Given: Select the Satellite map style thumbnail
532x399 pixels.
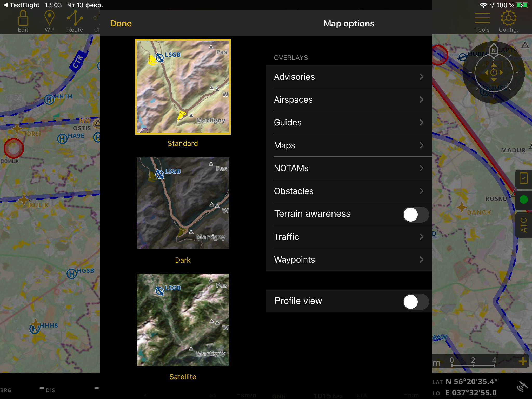Looking at the screenshot, I should tap(183, 320).
